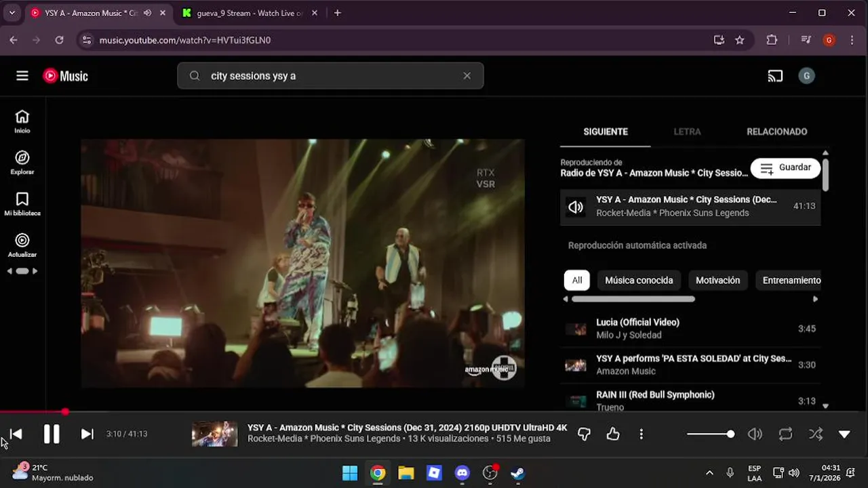Skip to the next track
Viewport: 868px width, 488px height.
click(x=87, y=434)
